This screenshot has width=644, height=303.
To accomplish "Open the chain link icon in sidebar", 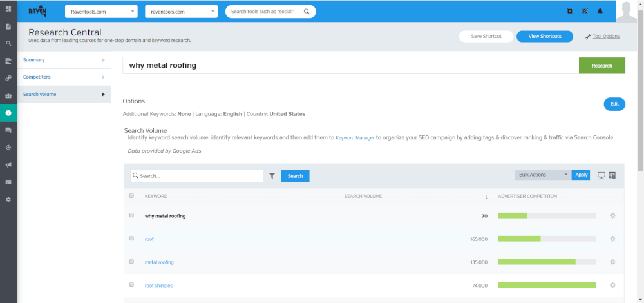I will coord(8,78).
